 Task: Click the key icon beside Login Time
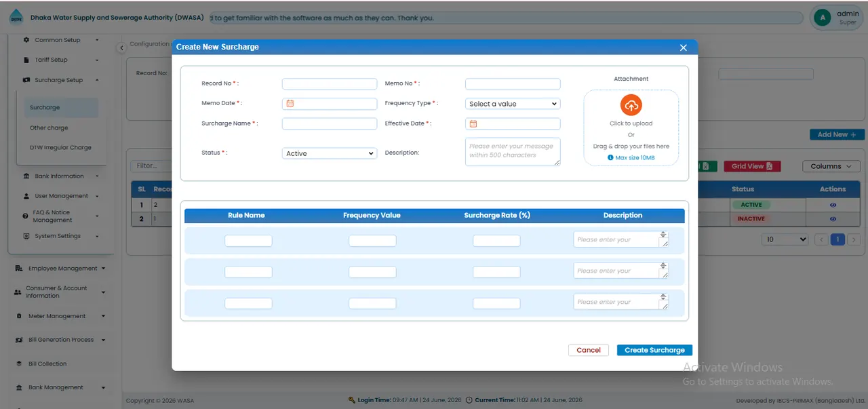(352, 400)
